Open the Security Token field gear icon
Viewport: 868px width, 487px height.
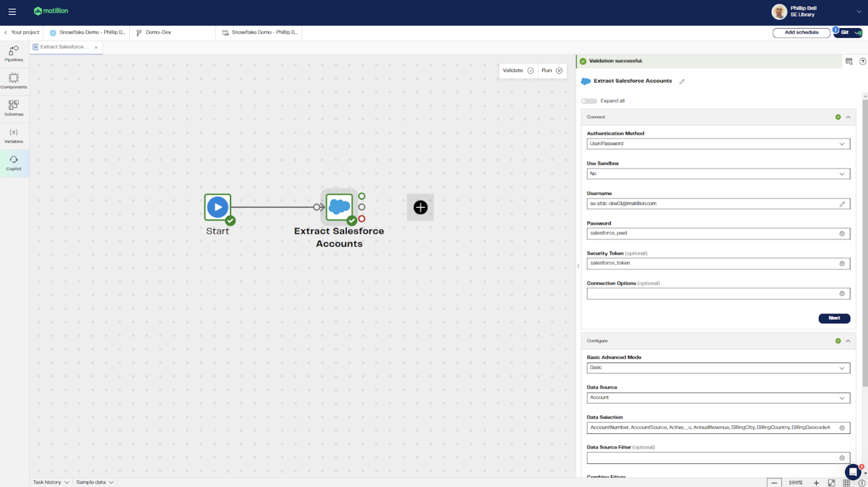tap(842, 263)
